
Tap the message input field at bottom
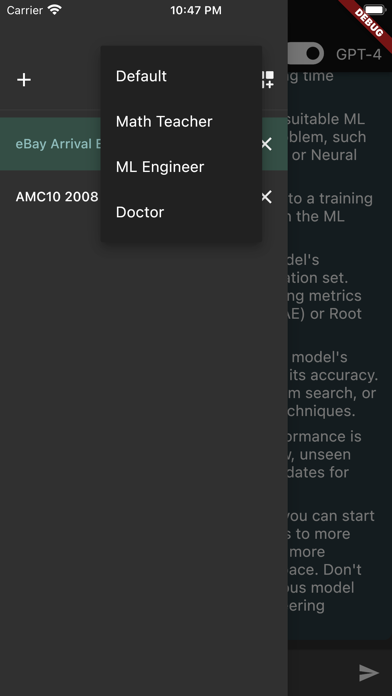pos(321,672)
